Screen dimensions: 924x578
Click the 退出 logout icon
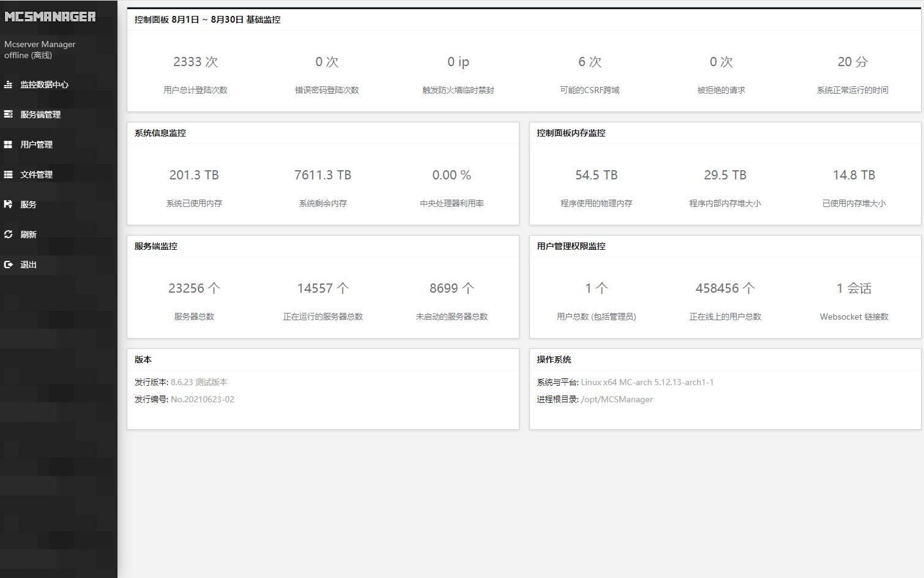click(8, 265)
